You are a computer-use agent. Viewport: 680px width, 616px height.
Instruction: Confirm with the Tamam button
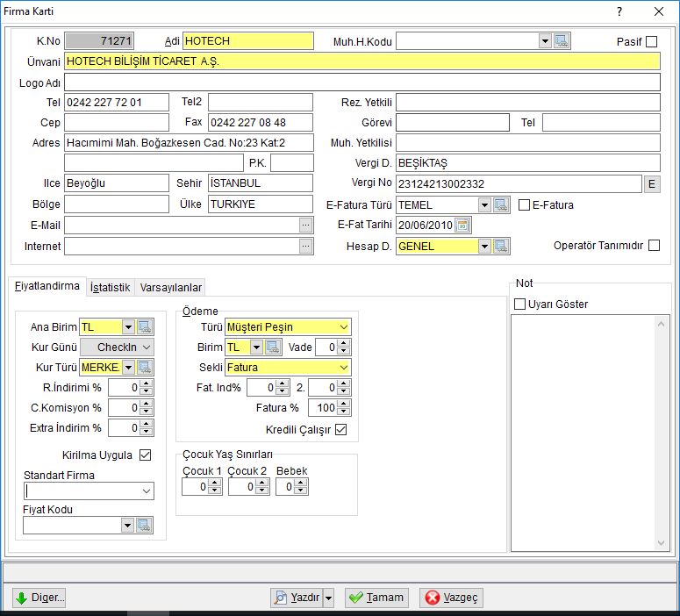377,598
